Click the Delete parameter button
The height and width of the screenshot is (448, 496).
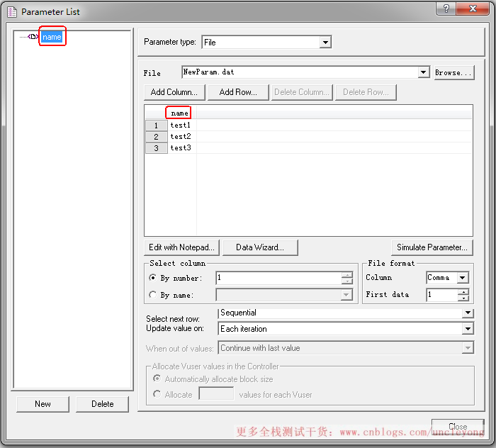[103, 404]
